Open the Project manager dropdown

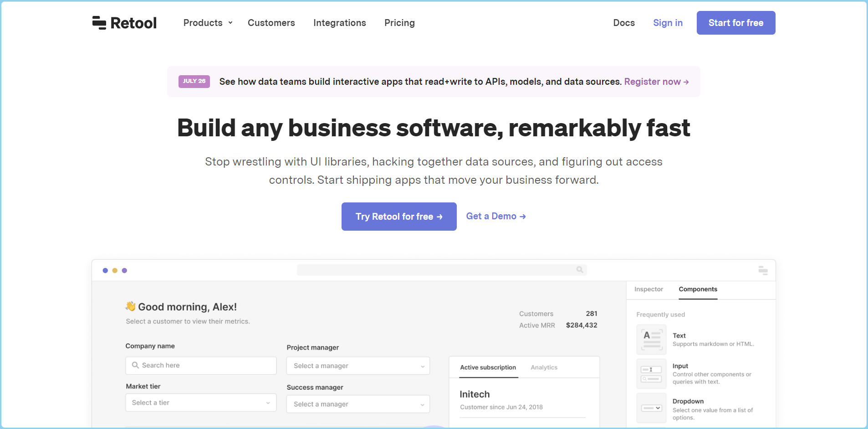[357, 366]
